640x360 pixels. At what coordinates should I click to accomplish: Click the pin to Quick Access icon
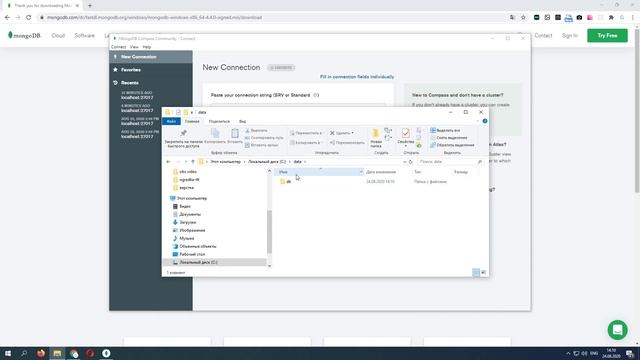pyautogui.click(x=183, y=133)
